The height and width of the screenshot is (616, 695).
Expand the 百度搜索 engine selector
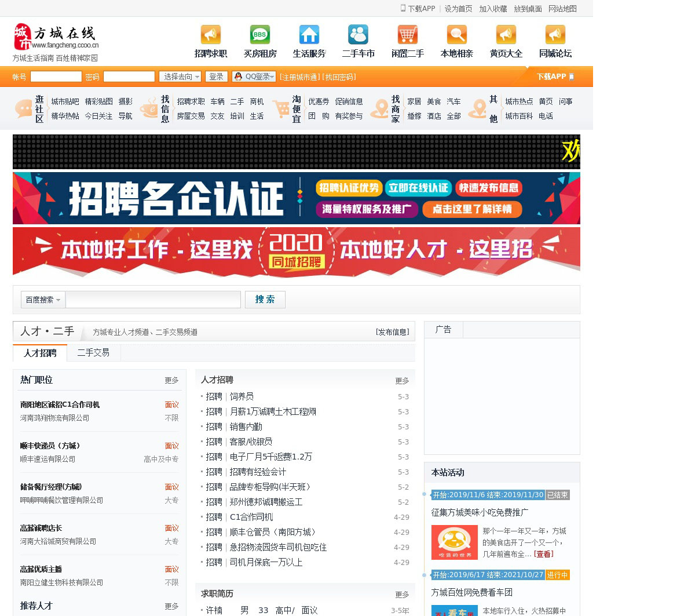(x=43, y=300)
